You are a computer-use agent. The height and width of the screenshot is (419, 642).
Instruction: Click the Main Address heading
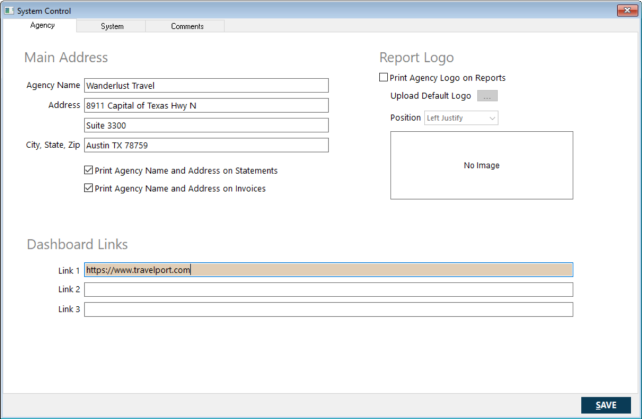(x=66, y=57)
